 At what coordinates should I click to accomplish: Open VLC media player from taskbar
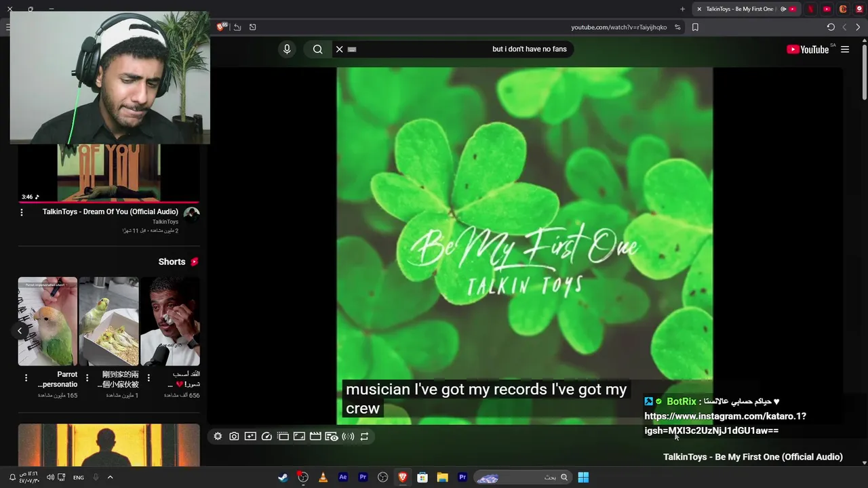[323, 477]
